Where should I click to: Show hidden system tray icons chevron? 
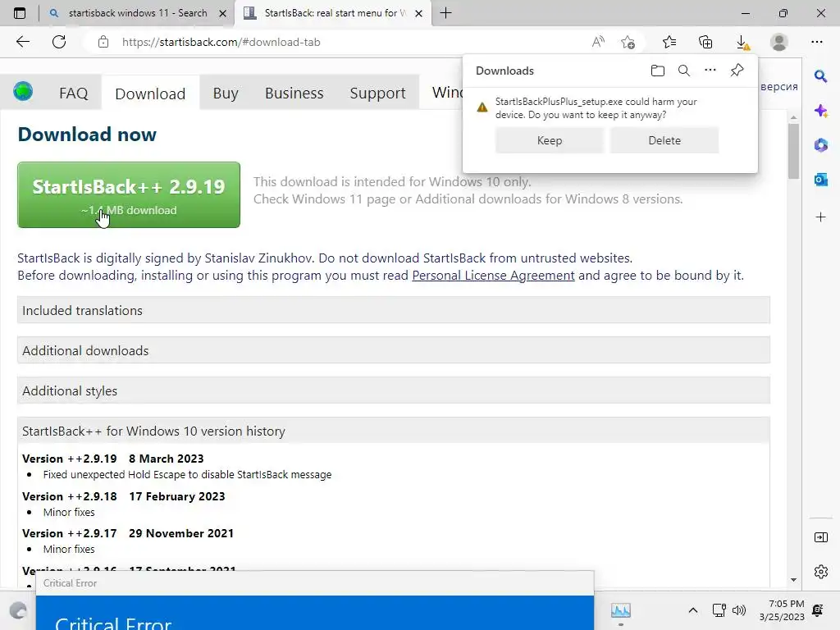(692, 609)
